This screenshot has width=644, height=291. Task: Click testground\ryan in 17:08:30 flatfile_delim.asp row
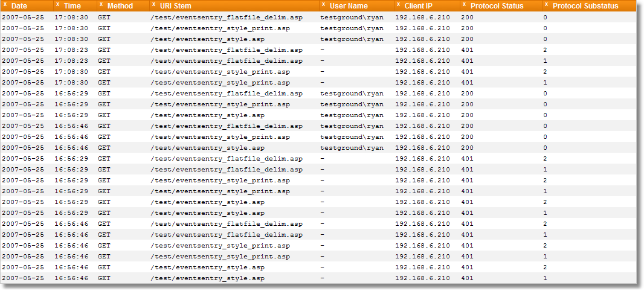click(352, 18)
